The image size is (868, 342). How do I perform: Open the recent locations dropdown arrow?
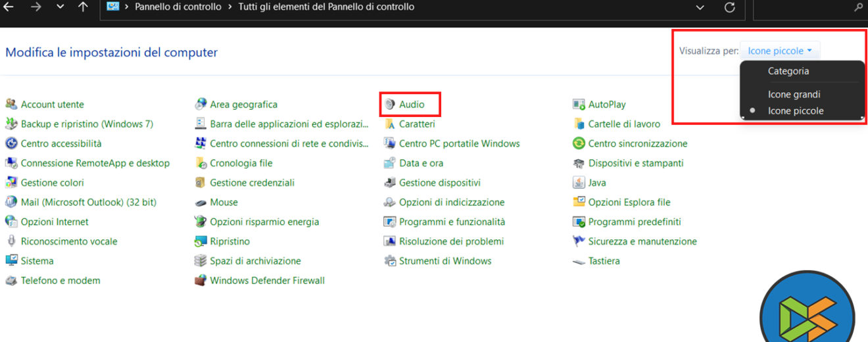pyautogui.click(x=60, y=8)
